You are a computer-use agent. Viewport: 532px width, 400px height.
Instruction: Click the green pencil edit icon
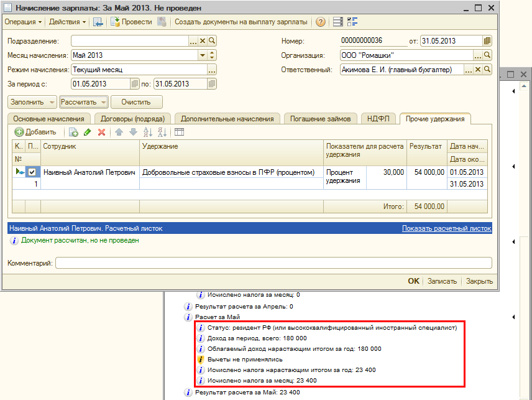[x=88, y=132]
